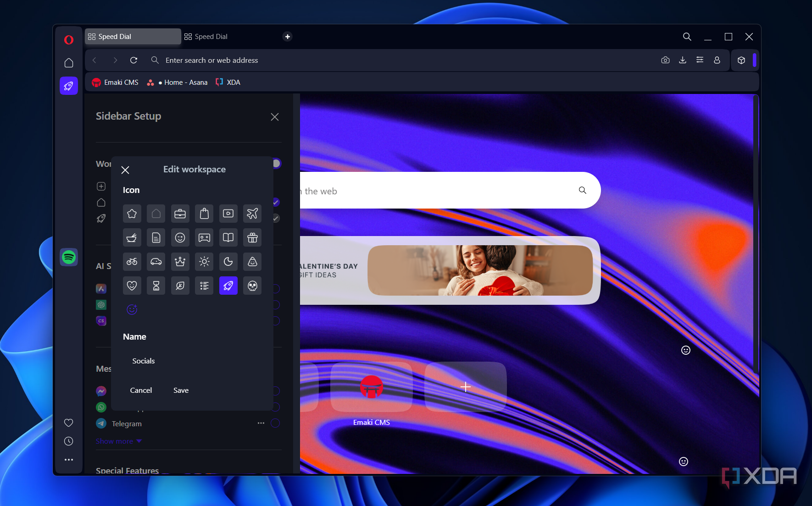This screenshot has height=506, width=812.
Task: Click the Socials name field
Action: pyautogui.click(x=193, y=361)
